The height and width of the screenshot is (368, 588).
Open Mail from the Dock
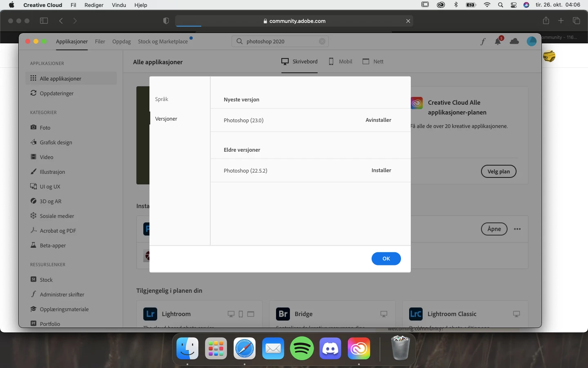273,349
